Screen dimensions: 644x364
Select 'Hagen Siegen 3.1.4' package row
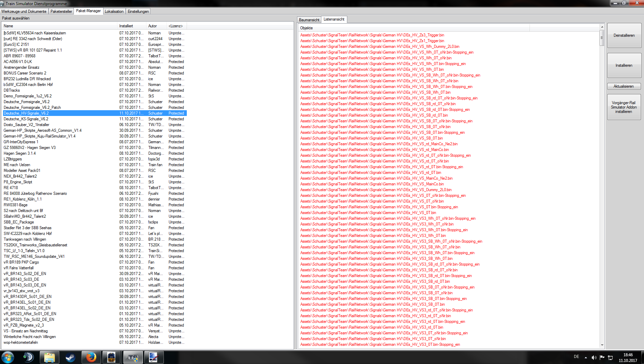pos(95,153)
